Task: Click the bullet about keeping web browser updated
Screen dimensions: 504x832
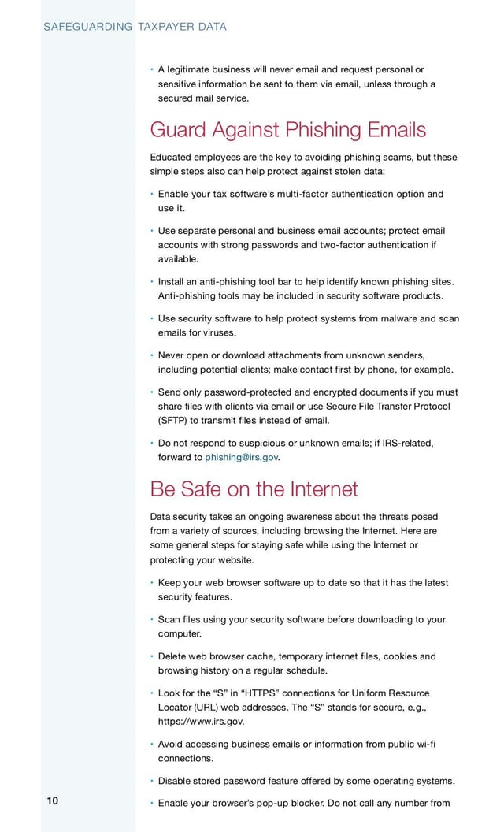Action: point(303,590)
